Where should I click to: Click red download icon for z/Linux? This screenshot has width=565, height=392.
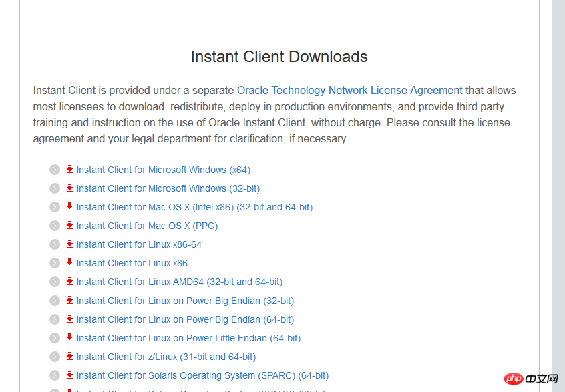pyautogui.click(x=70, y=357)
